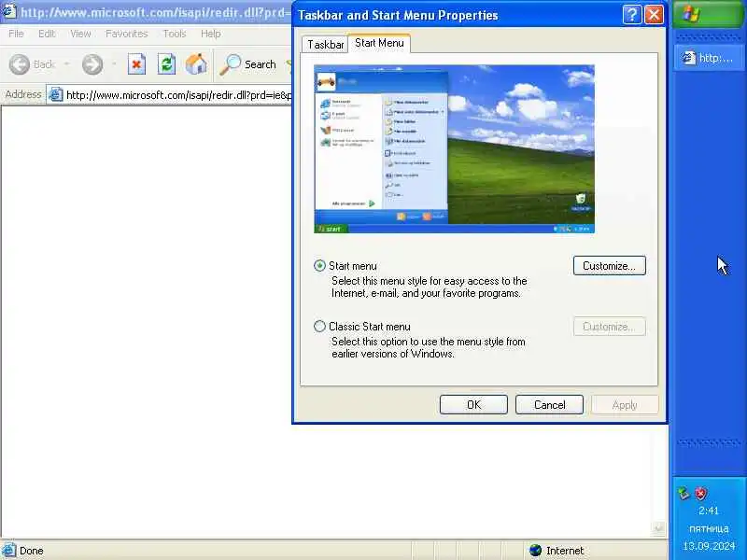Select the Classic Start menu radio option

[319, 326]
